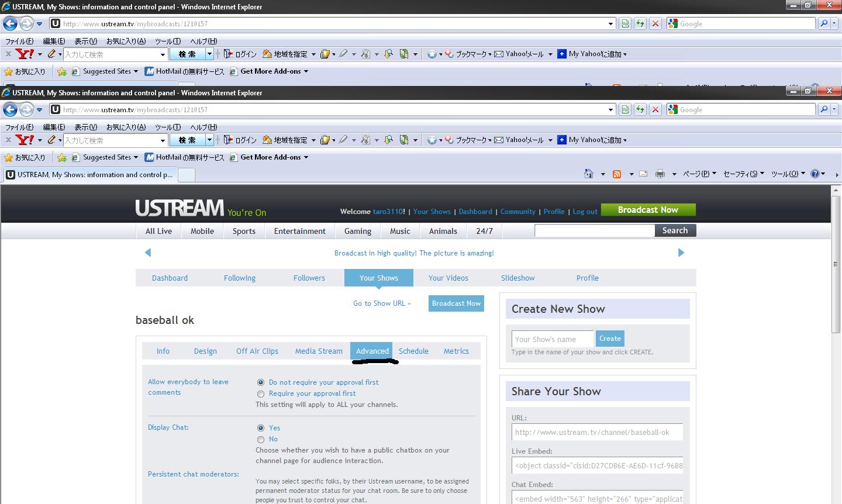Select Do not require your approval first
842x504 pixels.
[x=261, y=382]
